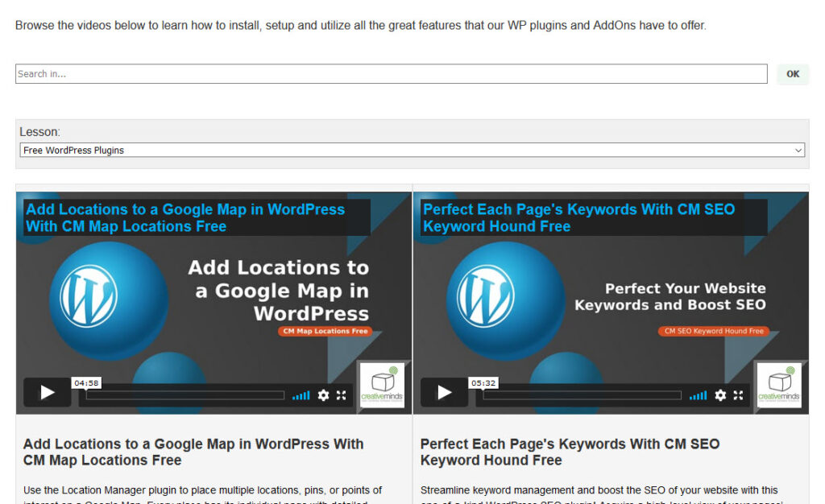The image size is (825, 504).
Task: Click the CM SEO Keyword Hound Free orange badge
Action: coord(714,331)
